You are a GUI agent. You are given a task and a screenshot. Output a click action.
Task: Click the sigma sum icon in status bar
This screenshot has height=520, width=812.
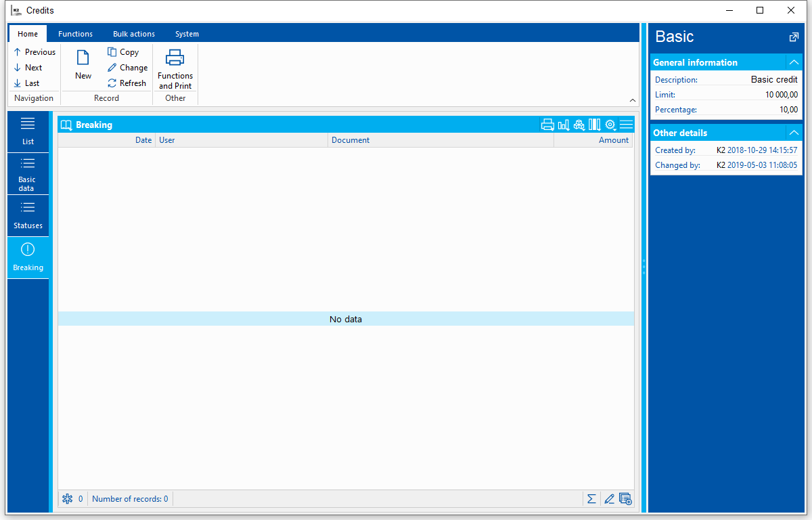[x=591, y=499]
